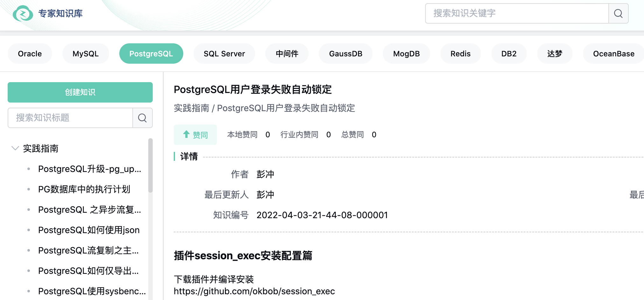Click the top keyword search magnifier icon
Screen dimensions: 644x300
point(618,13)
